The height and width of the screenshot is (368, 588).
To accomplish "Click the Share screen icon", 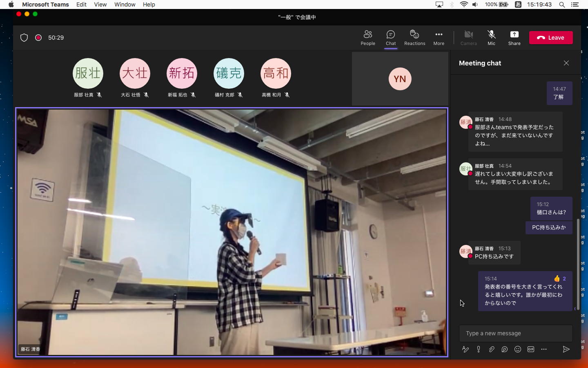I will pos(514,37).
